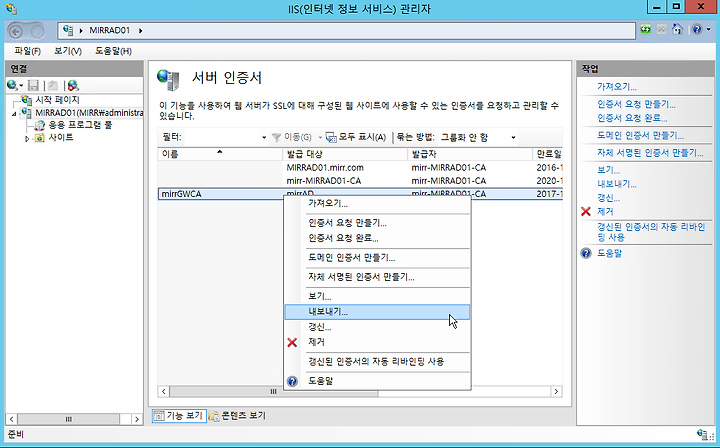Select the Sites (사이트) folder tree item
This screenshot has height=448, width=720.
point(61,137)
